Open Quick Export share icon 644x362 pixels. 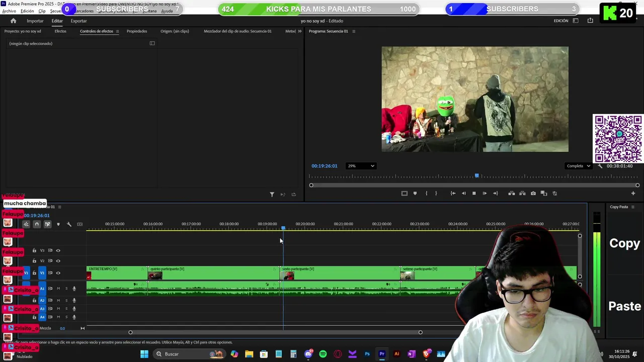590,21
